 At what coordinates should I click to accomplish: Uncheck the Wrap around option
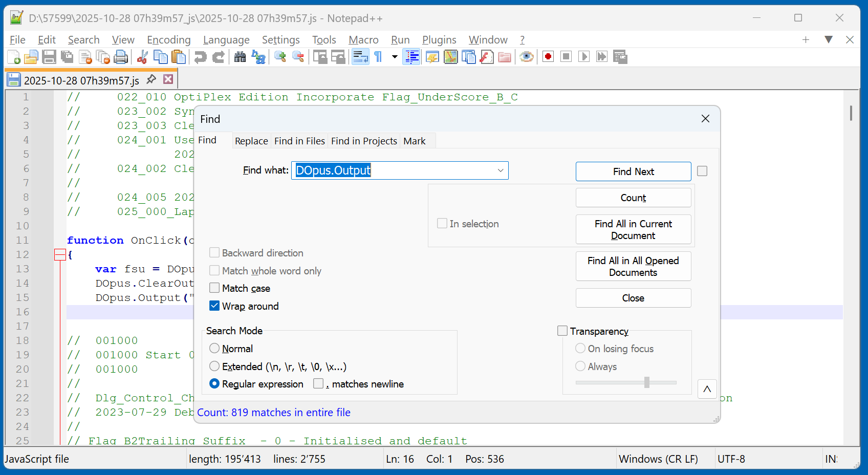click(214, 306)
